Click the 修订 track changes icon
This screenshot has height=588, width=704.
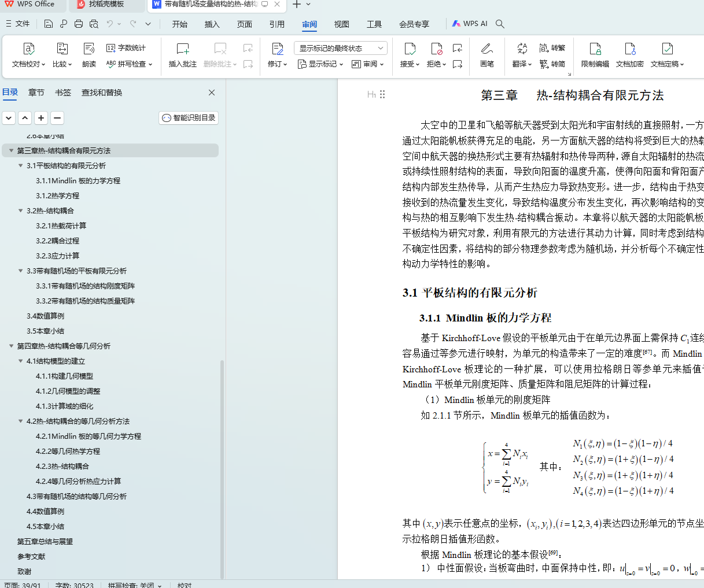(x=278, y=49)
